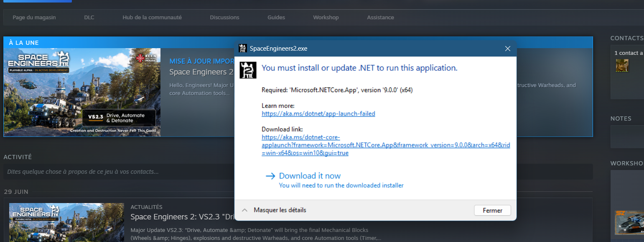Collapse details with the Masquer chevron

(245, 210)
